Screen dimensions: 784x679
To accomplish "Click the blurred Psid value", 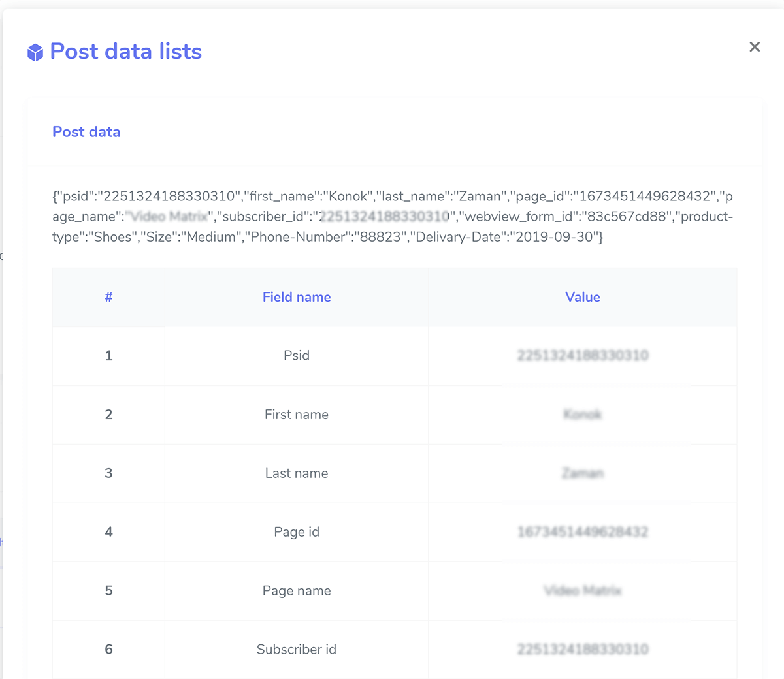I will 583,356.
